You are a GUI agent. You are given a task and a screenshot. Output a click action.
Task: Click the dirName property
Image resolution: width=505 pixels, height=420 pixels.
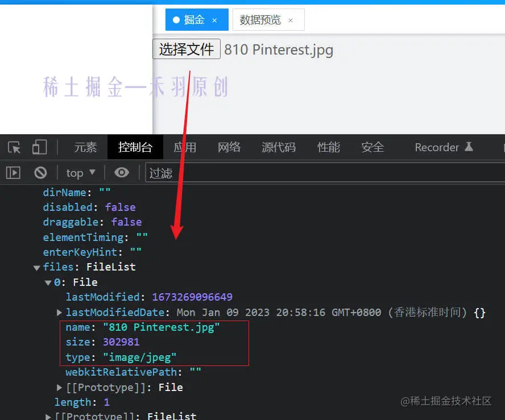coord(77,192)
